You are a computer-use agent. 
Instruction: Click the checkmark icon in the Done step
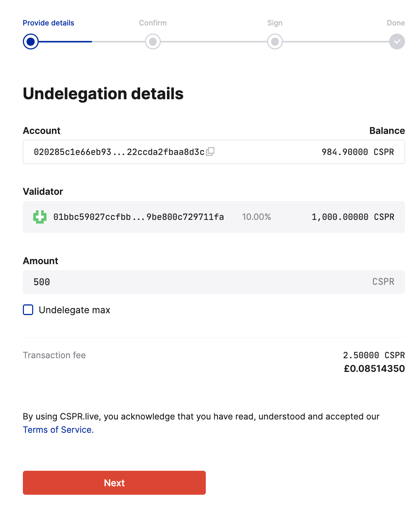[397, 42]
